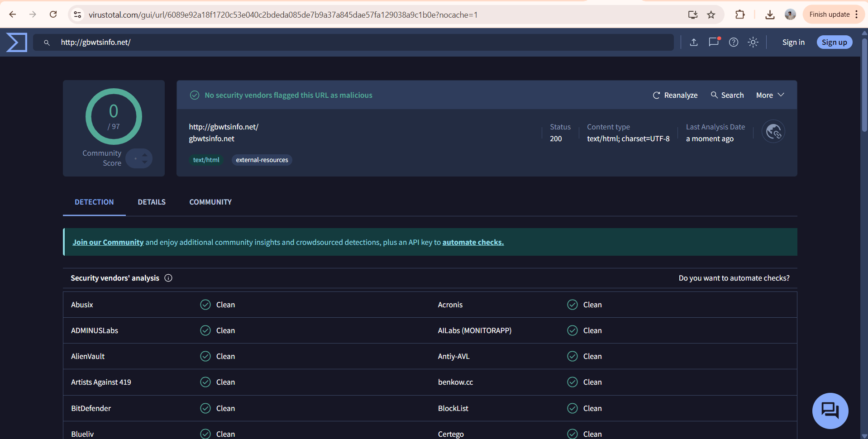The image size is (868, 439).
Task: Reload the browser page
Action: pos(53,14)
